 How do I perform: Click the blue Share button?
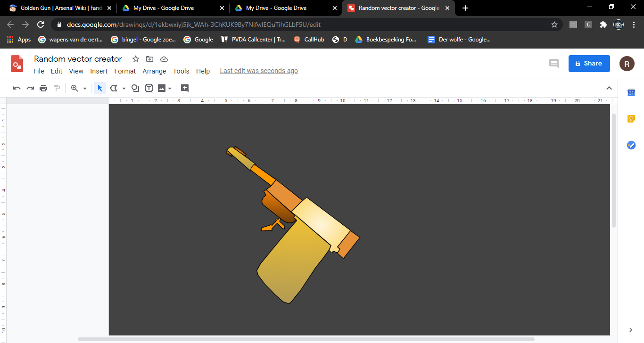coord(589,63)
